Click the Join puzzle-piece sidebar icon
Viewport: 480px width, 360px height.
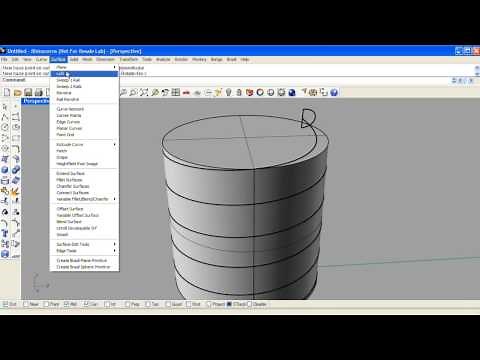pos(5,191)
